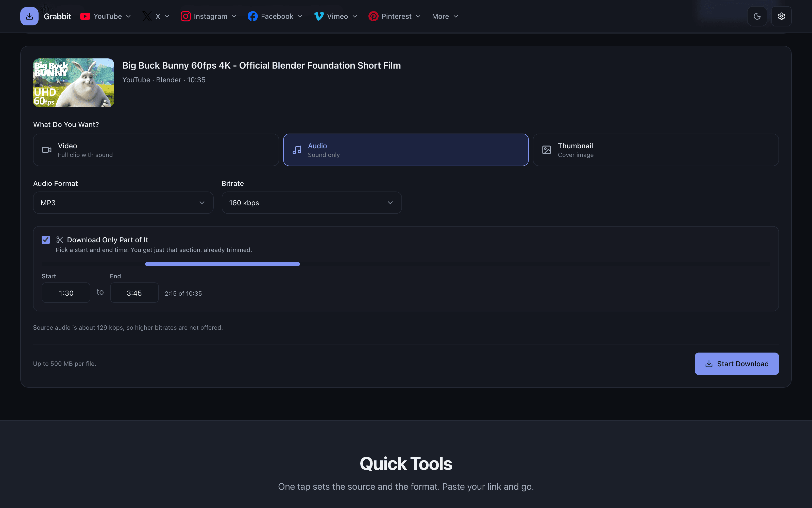This screenshot has width=812, height=508.
Task: Click the 'Source audio is about 129 kbps' note
Action: tap(128, 327)
